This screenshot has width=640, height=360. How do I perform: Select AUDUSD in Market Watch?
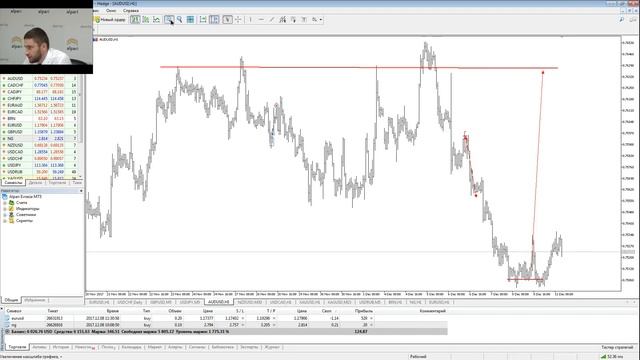(40, 78)
